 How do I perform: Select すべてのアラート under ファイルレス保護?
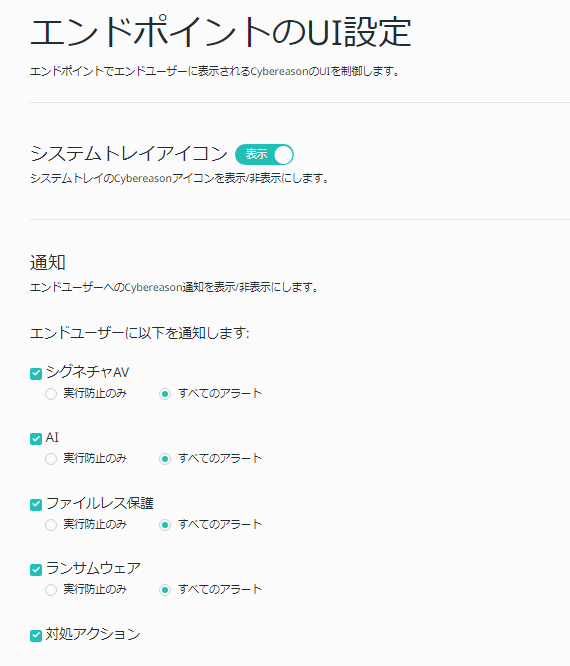click(165, 525)
